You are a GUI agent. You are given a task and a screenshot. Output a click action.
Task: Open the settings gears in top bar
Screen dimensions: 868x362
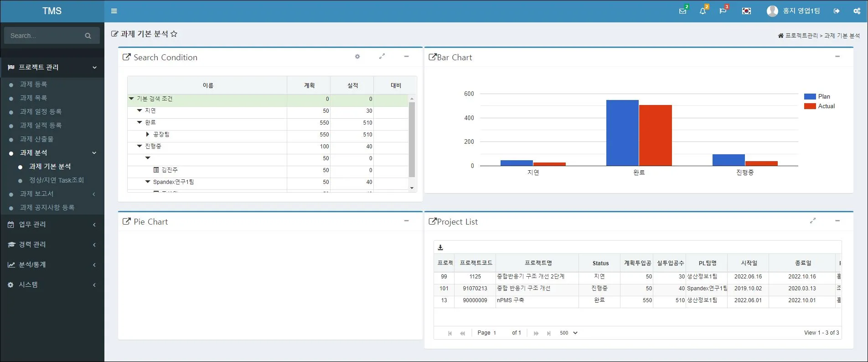click(857, 11)
